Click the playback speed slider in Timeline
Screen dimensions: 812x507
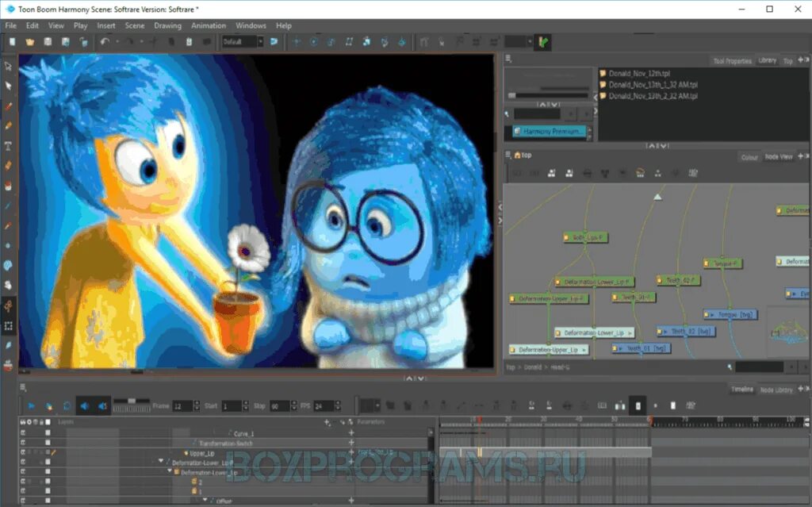pyautogui.click(x=132, y=401)
